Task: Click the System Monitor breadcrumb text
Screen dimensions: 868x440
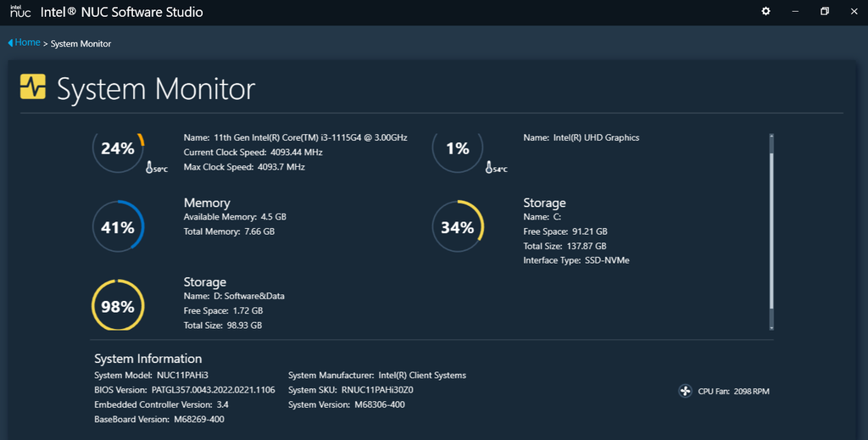Action: (x=81, y=43)
